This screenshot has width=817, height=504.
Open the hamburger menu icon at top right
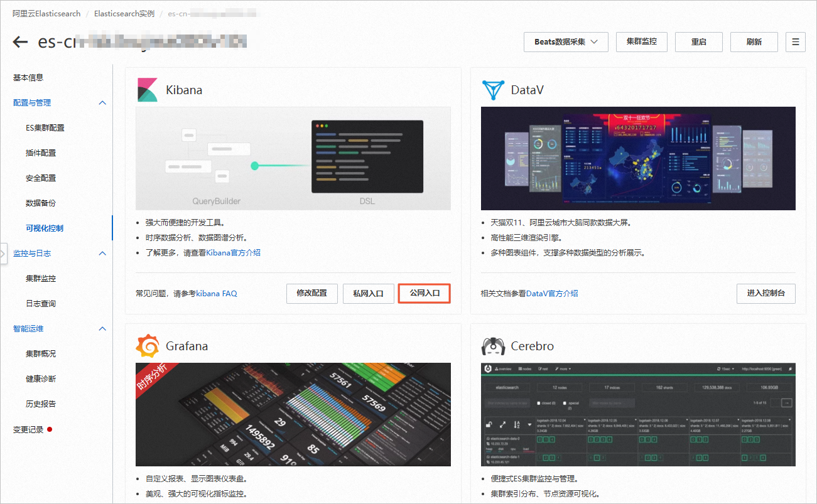coord(795,42)
